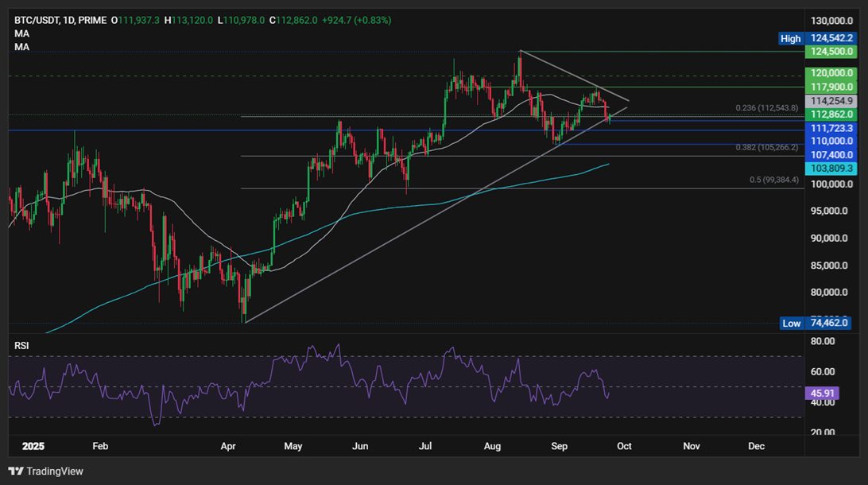Click the purple RSI value 45.91 label
The image size is (868, 485).
coord(824,392)
